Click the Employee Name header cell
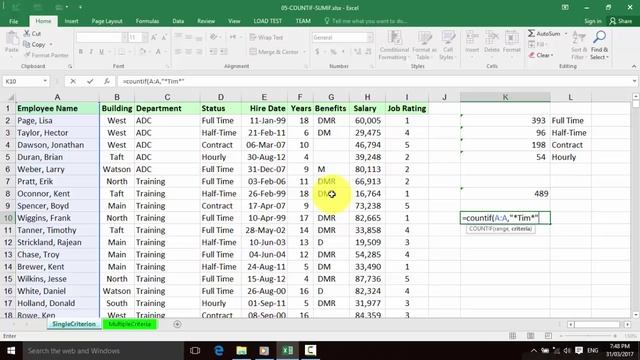 coord(57,109)
